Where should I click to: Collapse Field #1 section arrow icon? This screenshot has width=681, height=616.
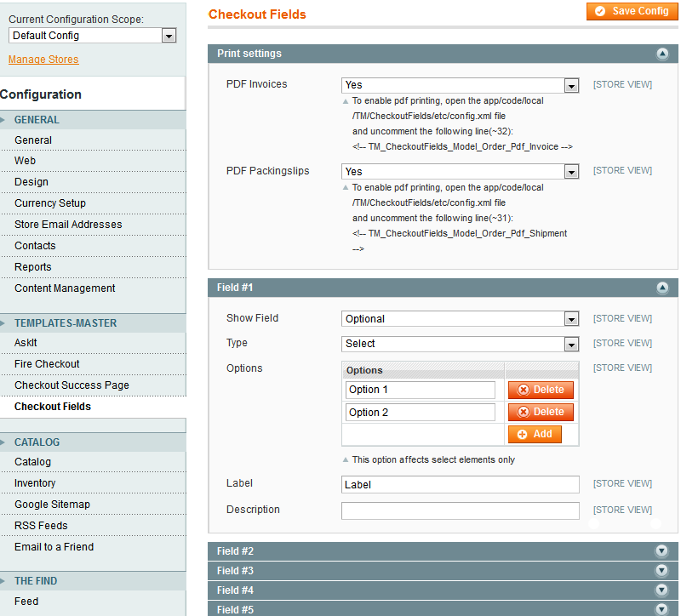[662, 288]
